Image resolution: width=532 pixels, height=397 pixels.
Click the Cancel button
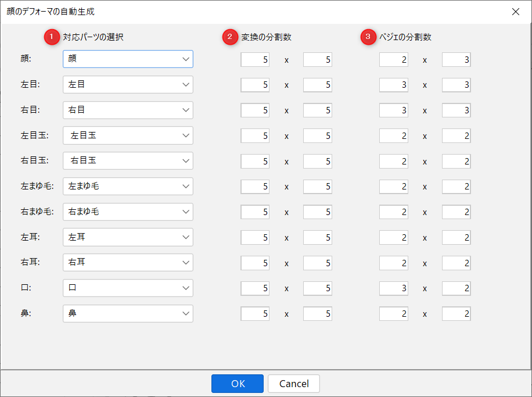click(294, 384)
